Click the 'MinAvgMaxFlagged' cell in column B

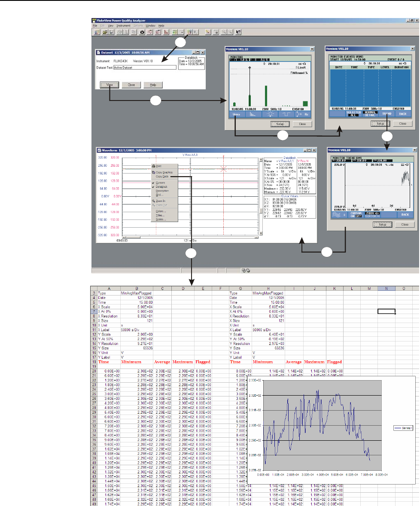[x=136, y=293]
